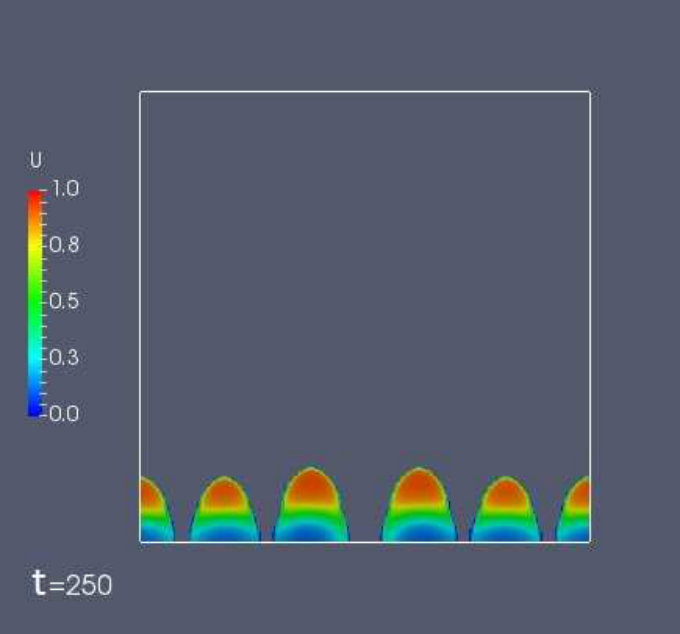
Task: Click the '0.3' legend label
Action: pyautogui.click(x=64, y=357)
